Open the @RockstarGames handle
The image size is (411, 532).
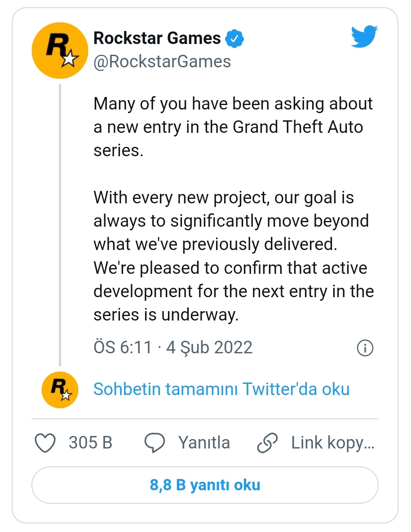click(x=162, y=62)
